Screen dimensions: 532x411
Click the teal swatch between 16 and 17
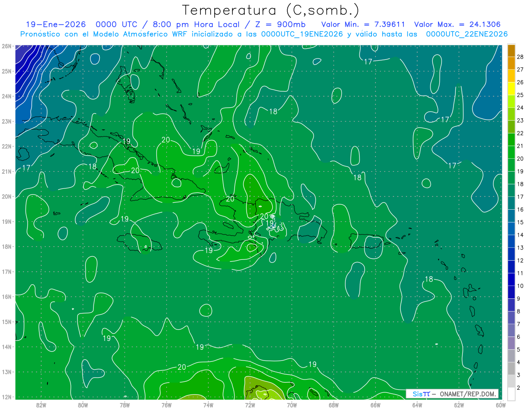click(x=511, y=203)
